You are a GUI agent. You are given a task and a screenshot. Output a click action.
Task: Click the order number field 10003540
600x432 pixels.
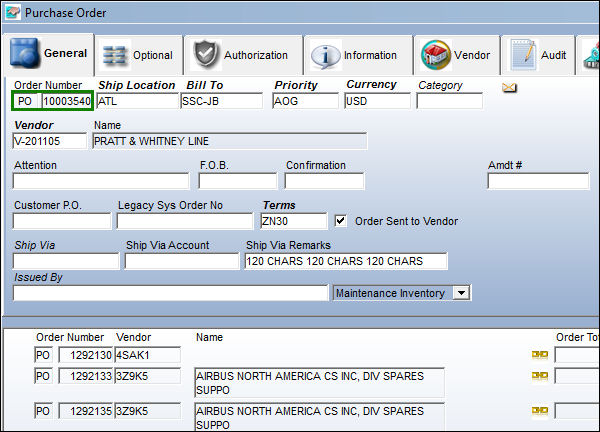(67, 101)
